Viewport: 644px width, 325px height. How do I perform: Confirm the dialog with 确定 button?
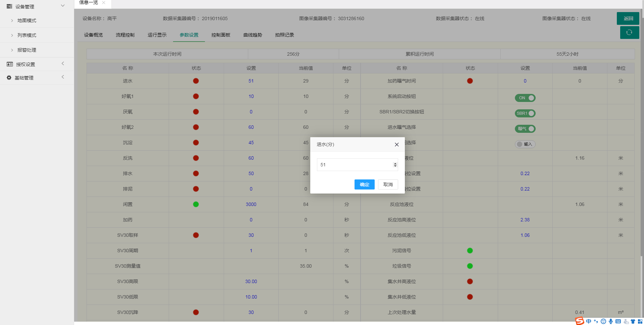click(364, 184)
